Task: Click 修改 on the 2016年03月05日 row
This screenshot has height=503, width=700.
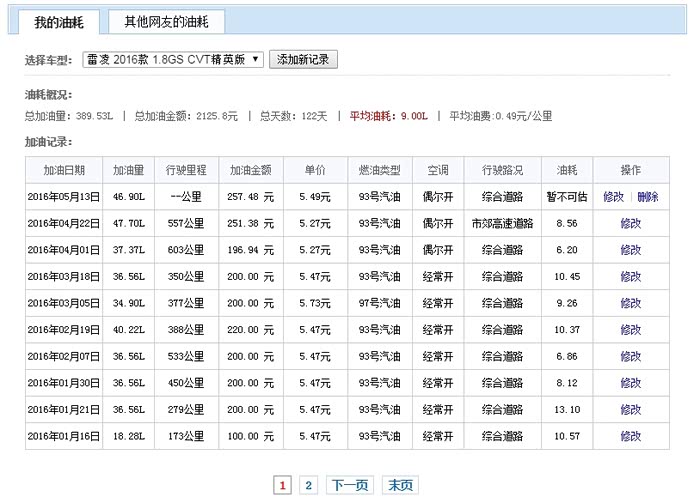Action: (x=630, y=303)
